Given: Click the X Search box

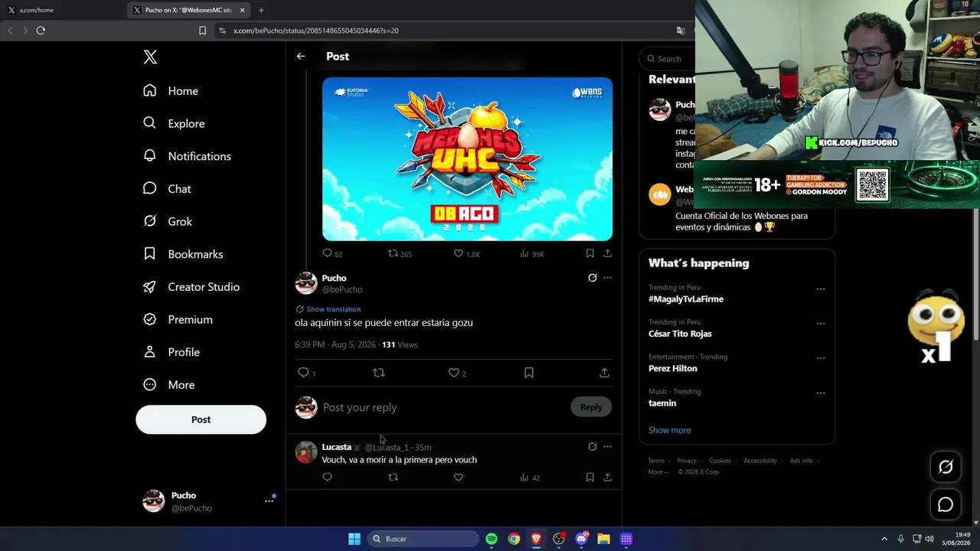Looking at the screenshot, I should (668, 59).
